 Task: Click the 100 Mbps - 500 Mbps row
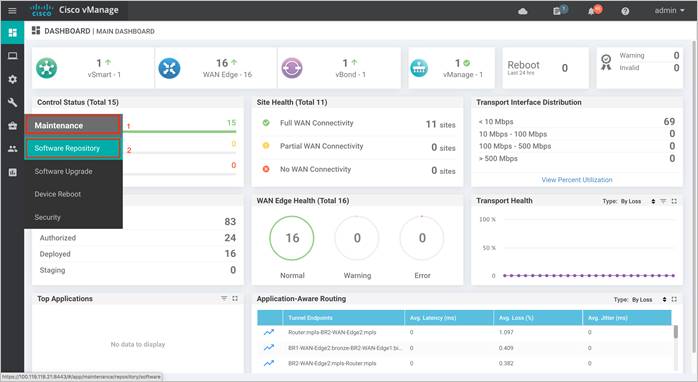coord(577,146)
